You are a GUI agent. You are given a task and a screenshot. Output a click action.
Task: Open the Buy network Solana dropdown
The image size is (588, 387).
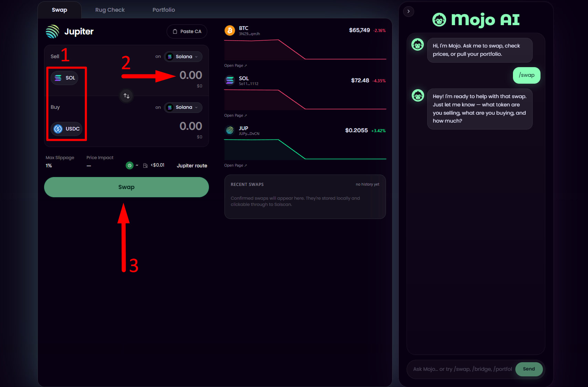[183, 107]
